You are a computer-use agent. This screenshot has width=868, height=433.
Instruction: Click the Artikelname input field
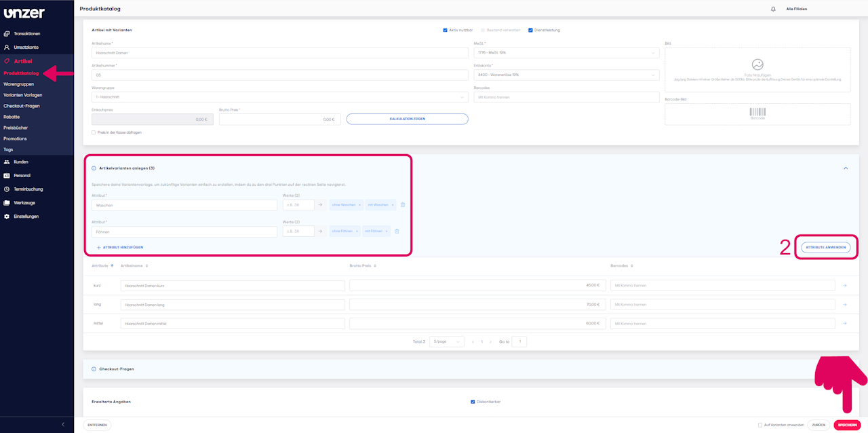279,52
